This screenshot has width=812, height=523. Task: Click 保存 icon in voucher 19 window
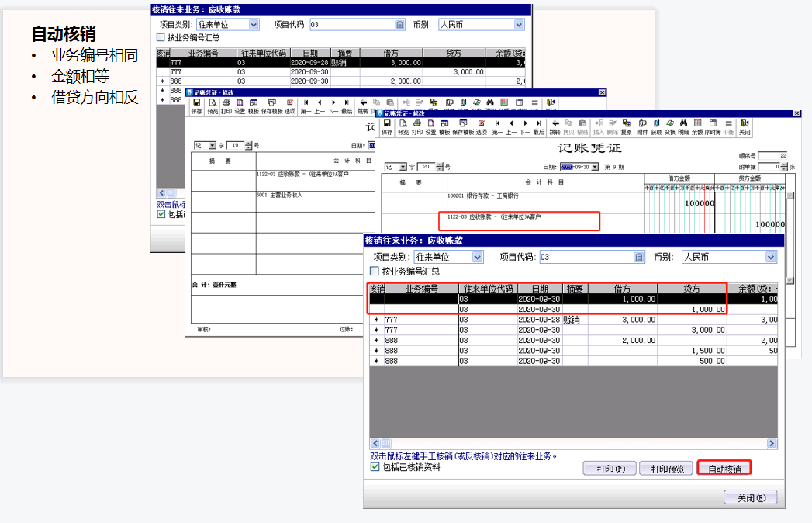[196, 106]
